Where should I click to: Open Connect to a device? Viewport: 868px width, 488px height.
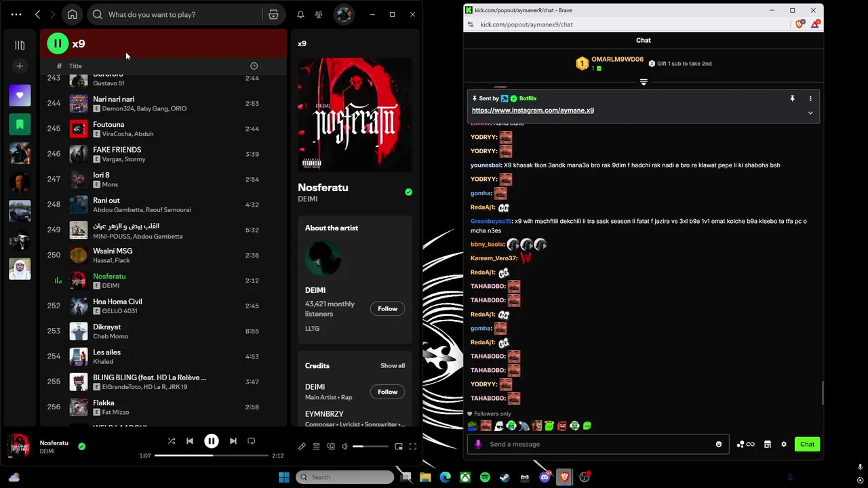coord(331,447)
